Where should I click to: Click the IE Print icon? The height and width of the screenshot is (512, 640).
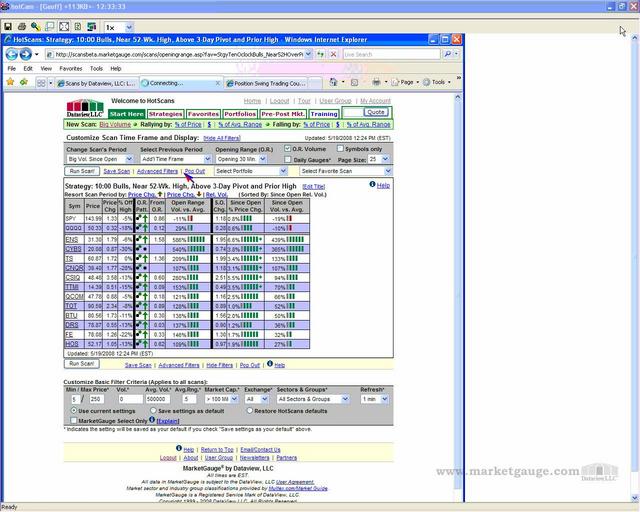376,82
